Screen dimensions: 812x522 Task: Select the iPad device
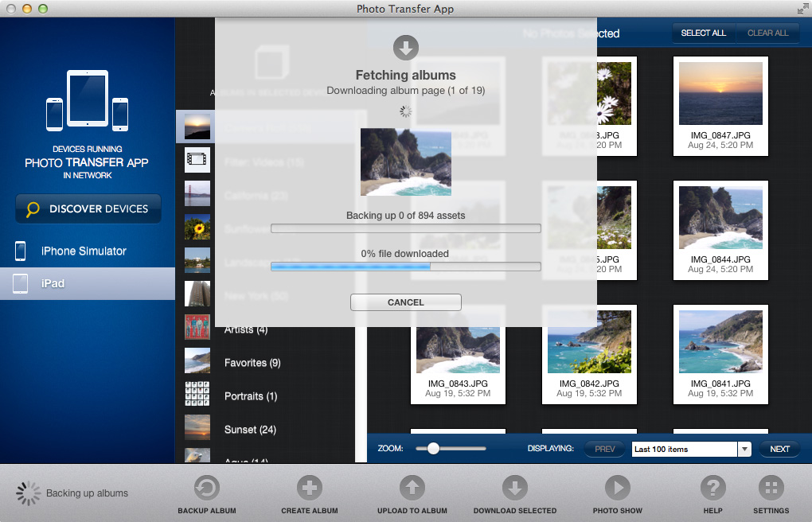[88, 284]
